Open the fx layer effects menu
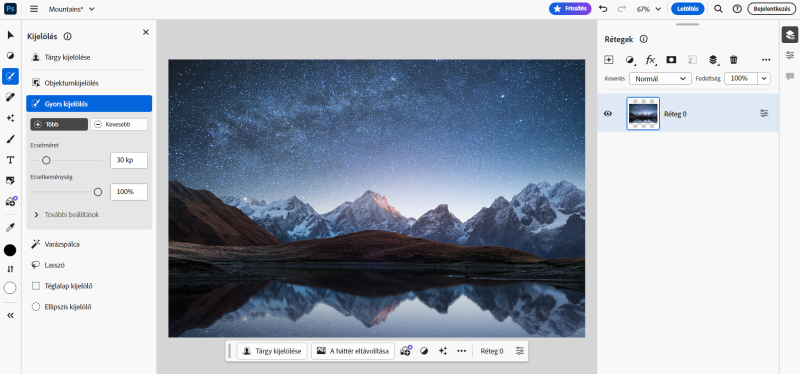 click(x=651, y=60)
